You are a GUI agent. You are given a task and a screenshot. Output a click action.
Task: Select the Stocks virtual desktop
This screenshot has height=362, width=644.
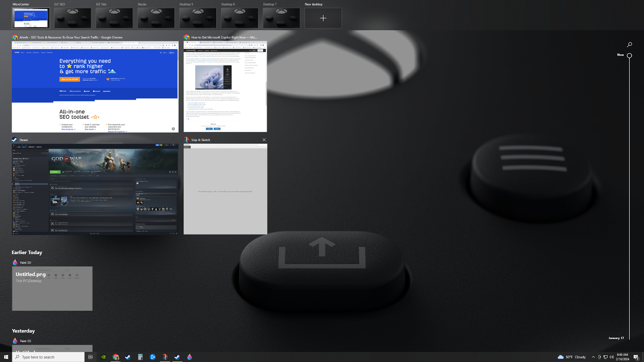[156, 18]
